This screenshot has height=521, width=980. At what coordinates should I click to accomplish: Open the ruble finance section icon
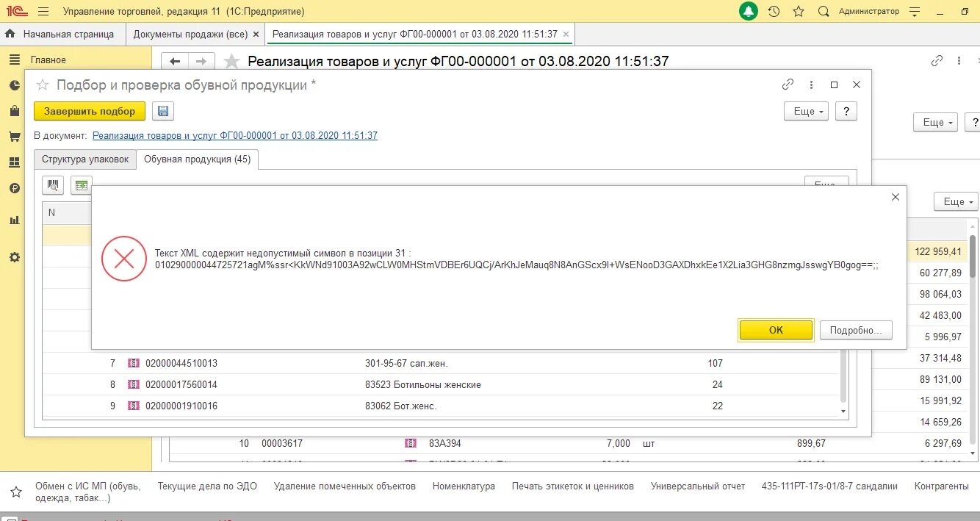pos(14,188)
